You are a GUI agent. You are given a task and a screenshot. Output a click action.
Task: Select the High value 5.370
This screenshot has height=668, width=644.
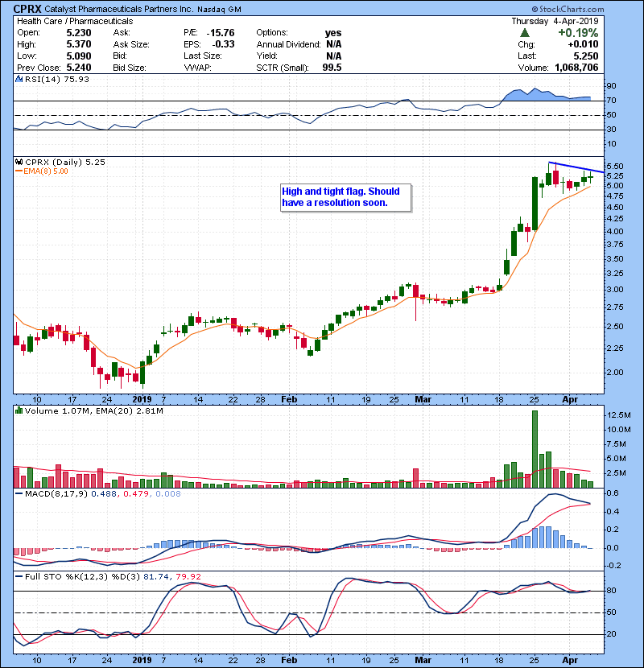[78, 44]
